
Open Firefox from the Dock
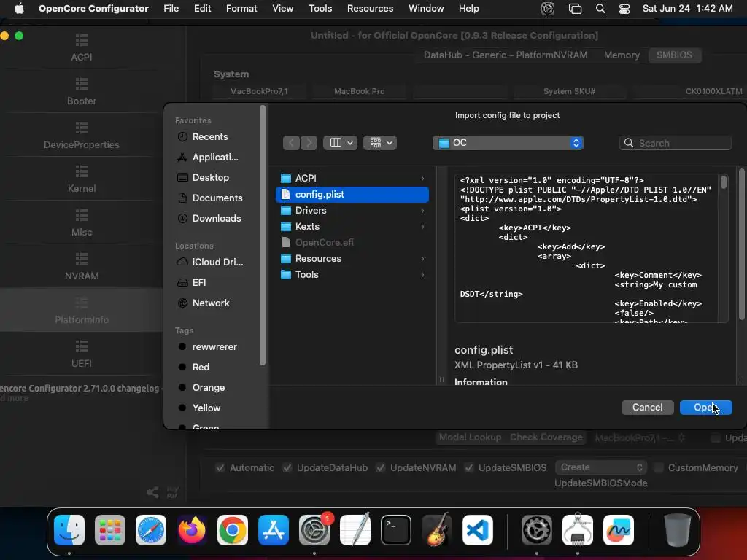coord(192,530)
